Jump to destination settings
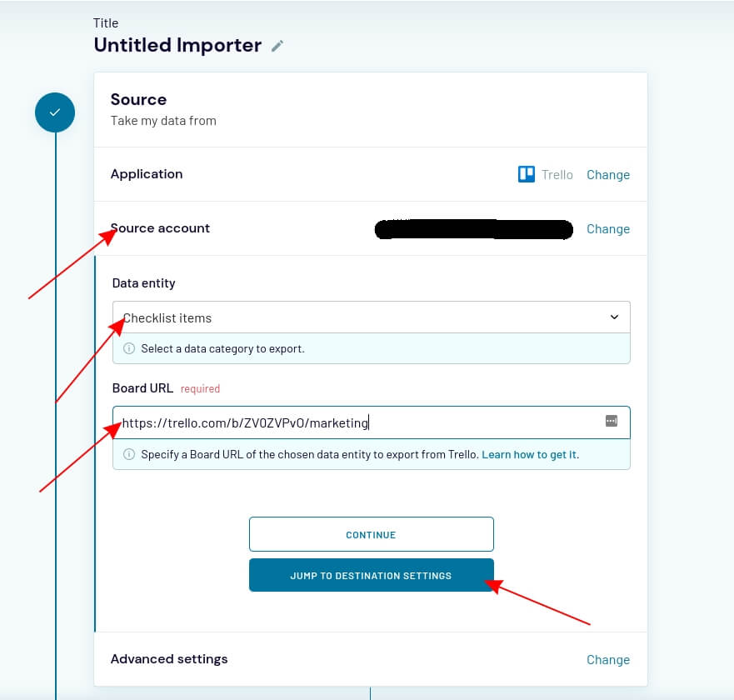Image resolution: width=734 pixels, height=700 pixels. coord(371,576)
